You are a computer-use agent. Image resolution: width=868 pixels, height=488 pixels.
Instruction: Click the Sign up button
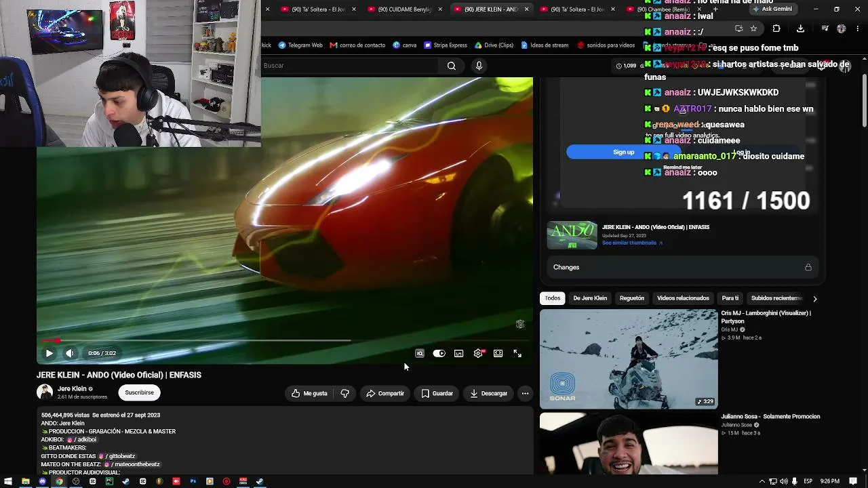click(623, 152)
